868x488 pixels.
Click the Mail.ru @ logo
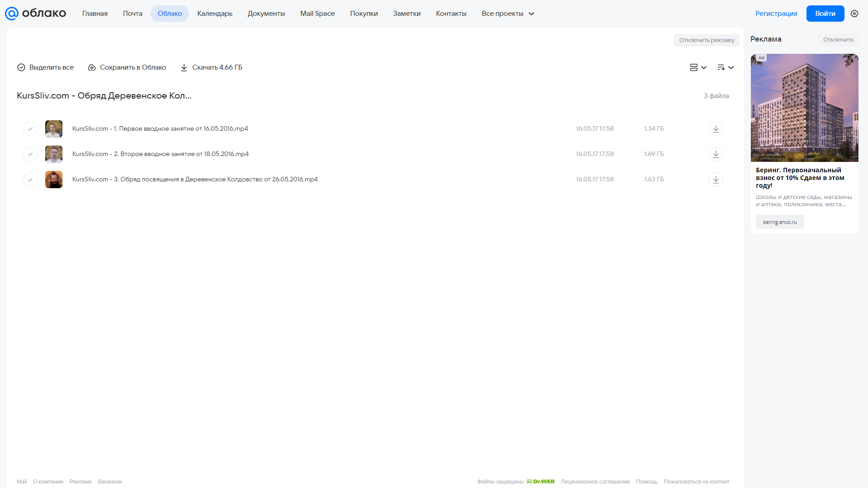(12, 14)
